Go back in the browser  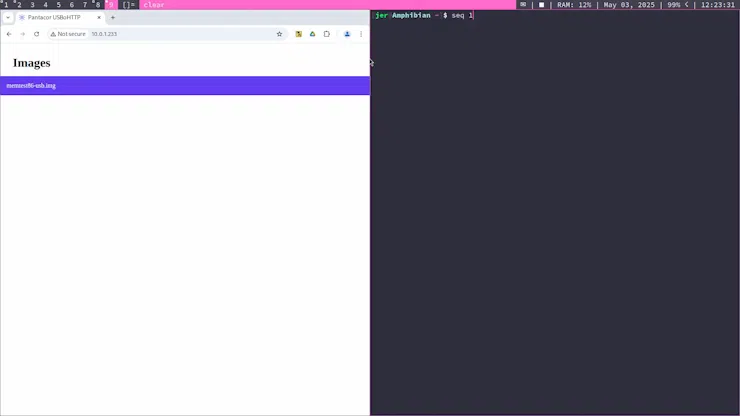(x=9, y=34)
